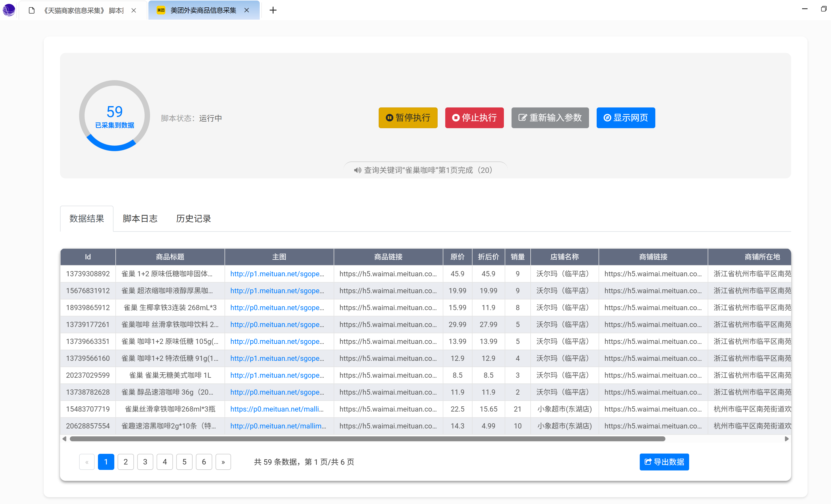Go to page 2
831x504 pixels.
click(125, 462)
